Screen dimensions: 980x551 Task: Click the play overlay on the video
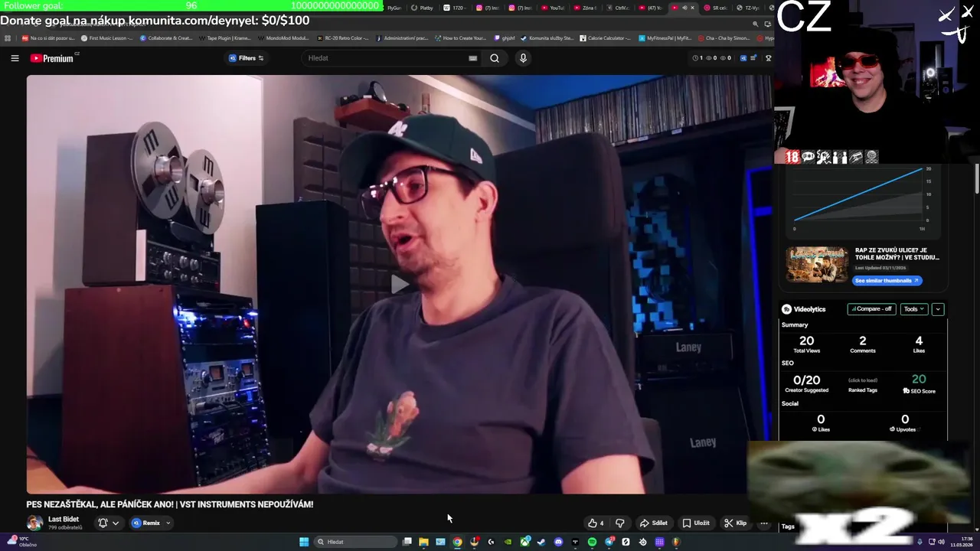400,285
